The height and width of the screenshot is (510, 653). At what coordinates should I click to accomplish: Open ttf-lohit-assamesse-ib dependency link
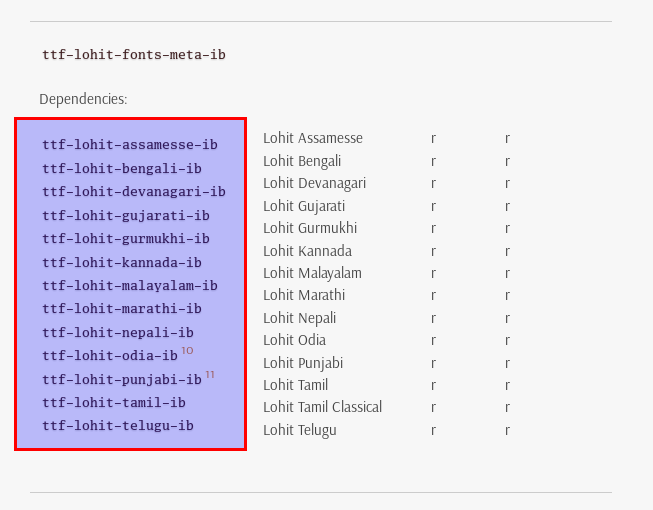130,144
